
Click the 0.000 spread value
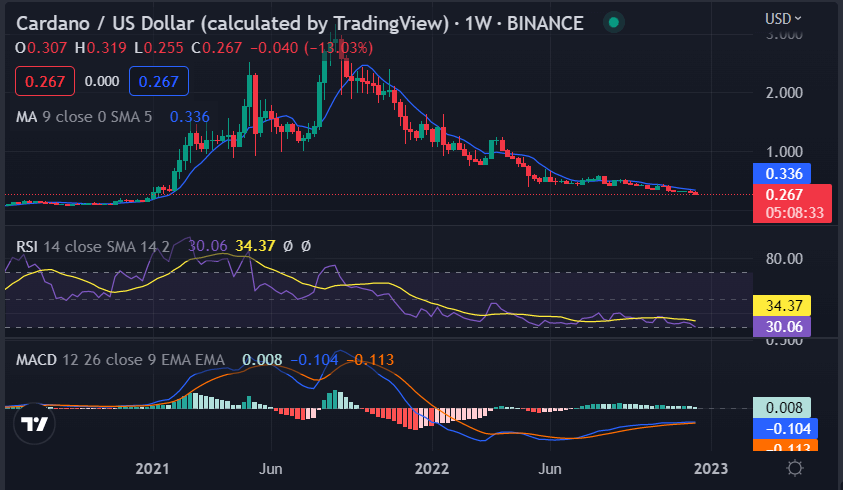pyautogui.click(x=102, y=81)
